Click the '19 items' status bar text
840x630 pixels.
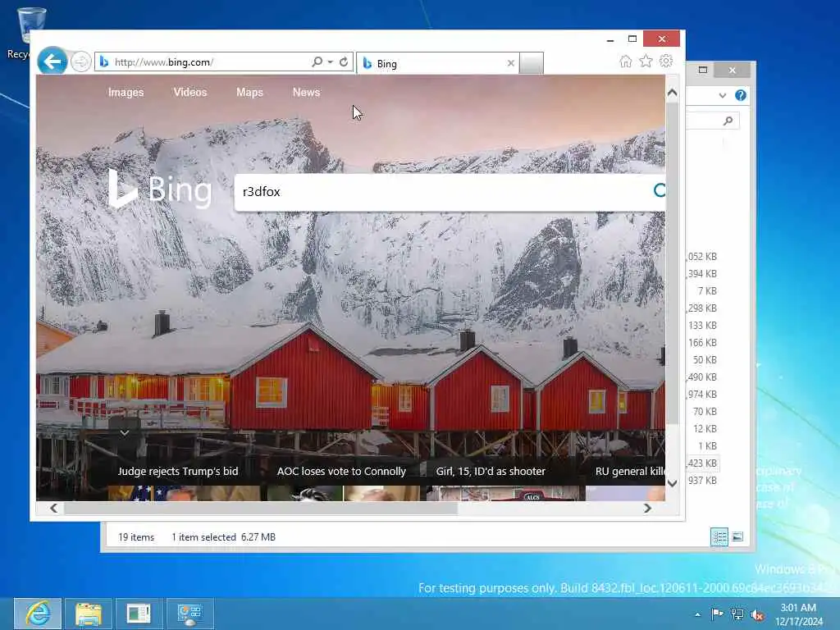pos(136,536)
